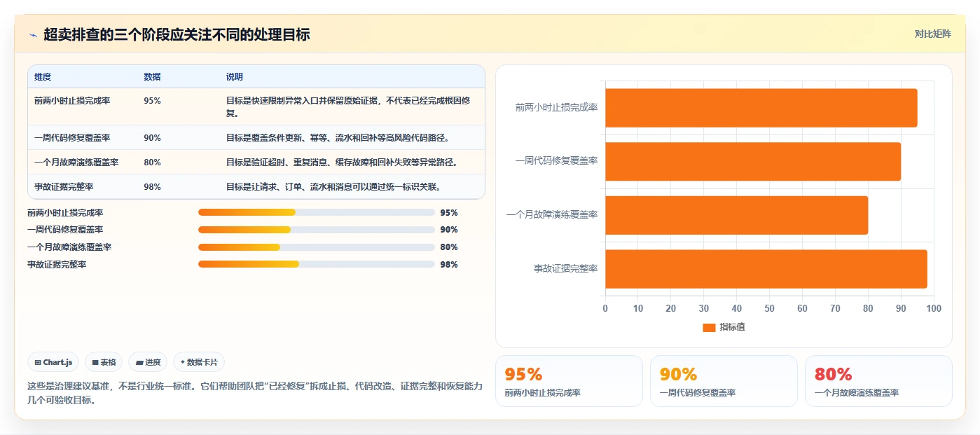Click the 95% data card
The height and width of the screenshot is (435, 980).
pos(569,381)
